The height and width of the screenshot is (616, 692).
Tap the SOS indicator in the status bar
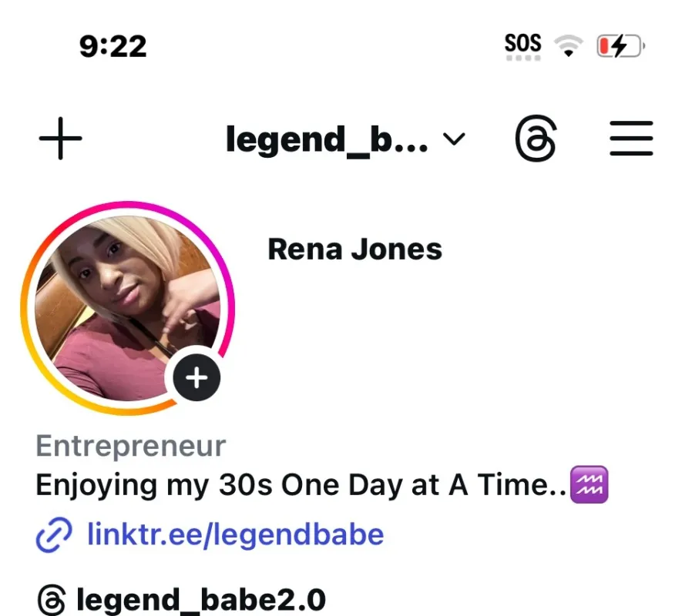pos(522,44)
